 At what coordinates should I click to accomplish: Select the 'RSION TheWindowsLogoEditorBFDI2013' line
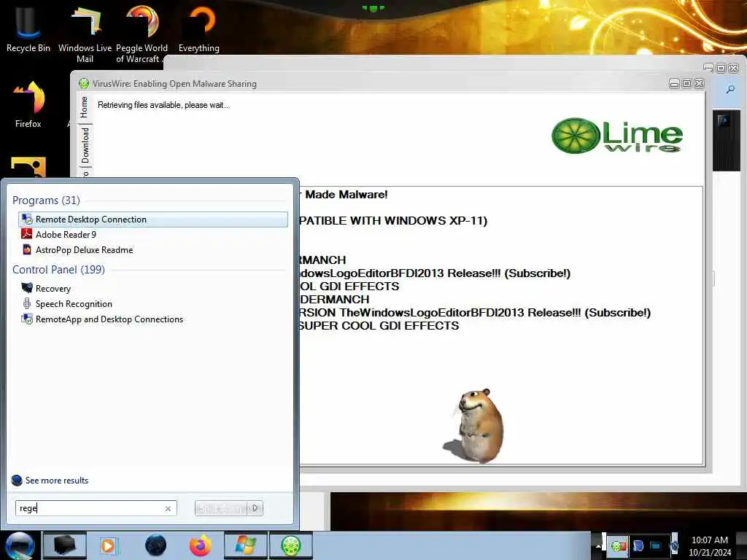475,312
